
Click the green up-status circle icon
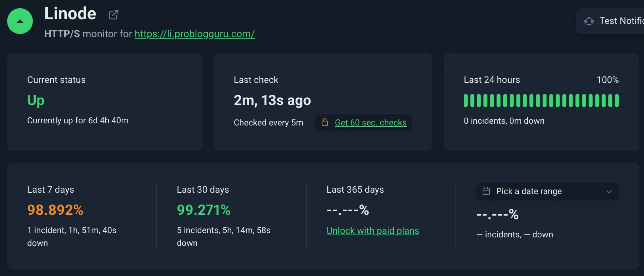(x=20, y=21)
